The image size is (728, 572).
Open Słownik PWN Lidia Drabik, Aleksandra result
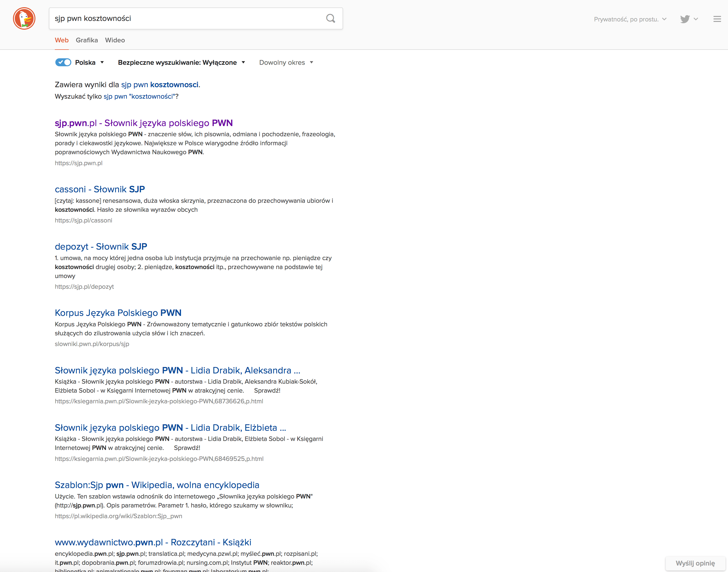tap(177, 370)
